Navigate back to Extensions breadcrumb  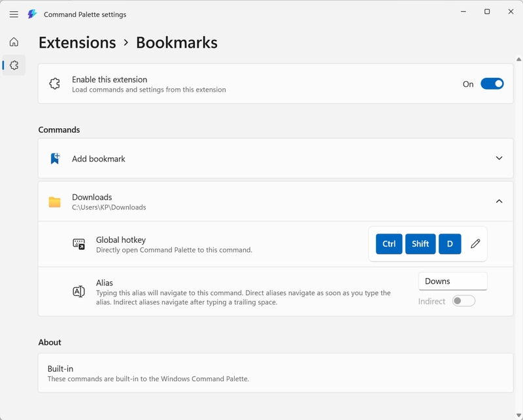click(x=77, y=43)
